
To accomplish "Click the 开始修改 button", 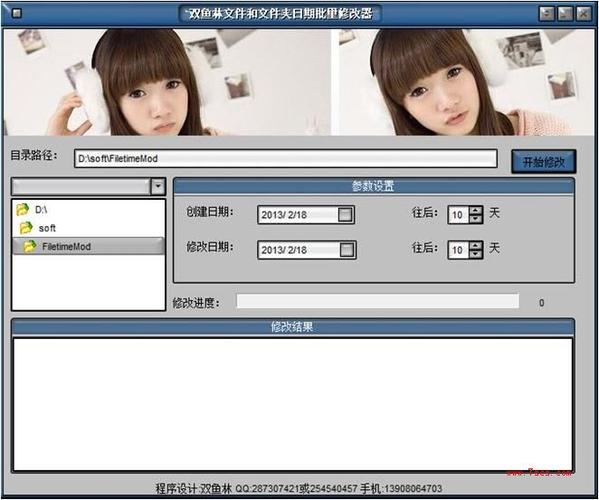I will tap(544, 162).
